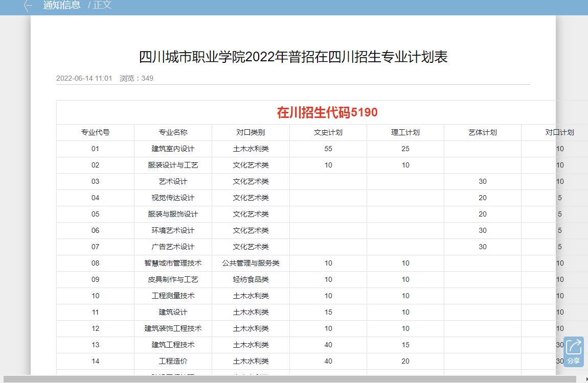Select the page title 四川城市职业学院2022年普招 heading

click(293, 57)
